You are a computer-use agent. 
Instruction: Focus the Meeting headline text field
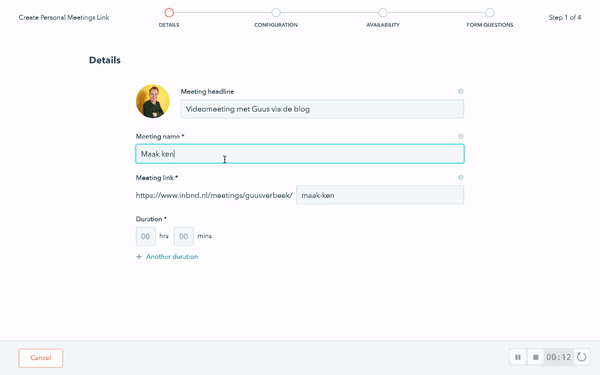[x=322, y=109]
